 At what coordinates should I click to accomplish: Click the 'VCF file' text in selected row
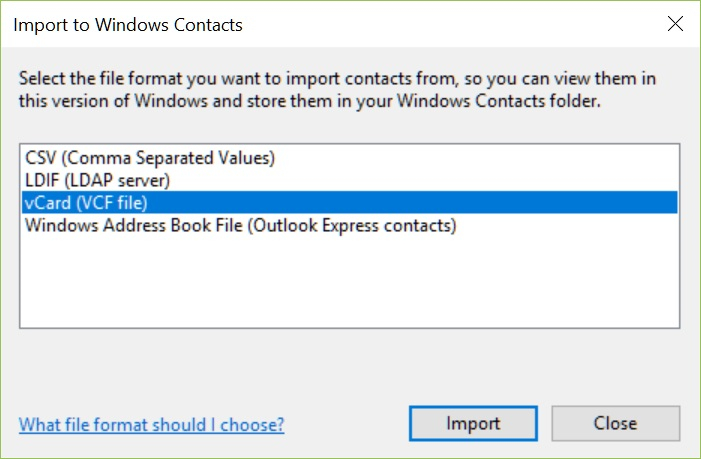113,203
